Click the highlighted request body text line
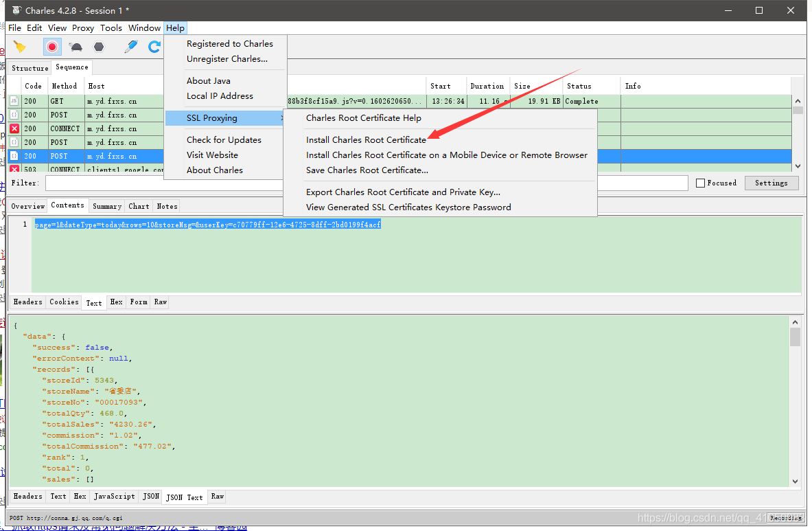Viewport: 812px width, 531px height. click(x=208, y=225)
